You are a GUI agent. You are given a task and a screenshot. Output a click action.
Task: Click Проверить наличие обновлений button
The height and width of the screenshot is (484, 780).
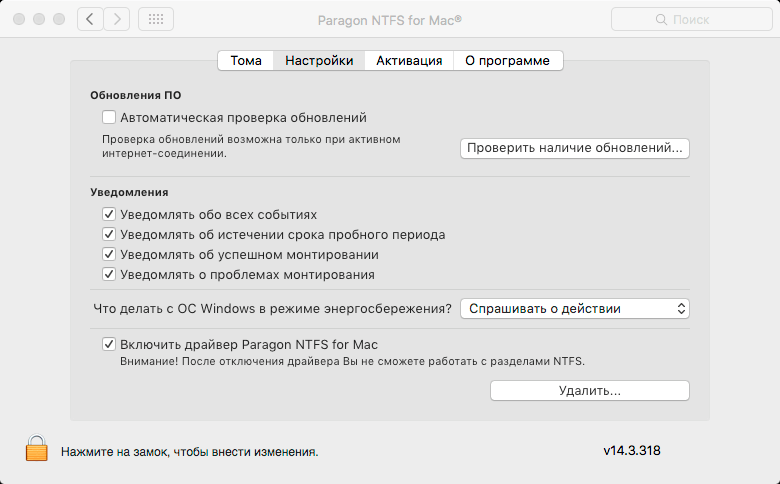tap(575, 148)
